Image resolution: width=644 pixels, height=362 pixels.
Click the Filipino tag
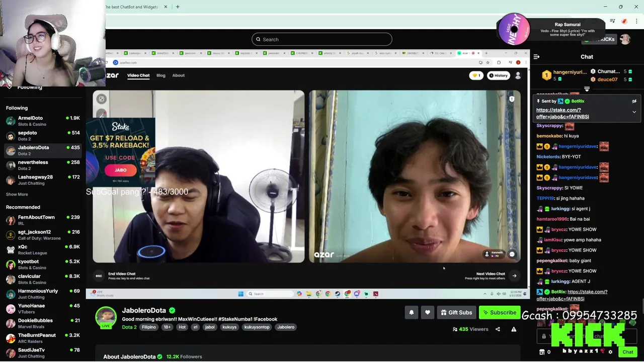(149, 327)
